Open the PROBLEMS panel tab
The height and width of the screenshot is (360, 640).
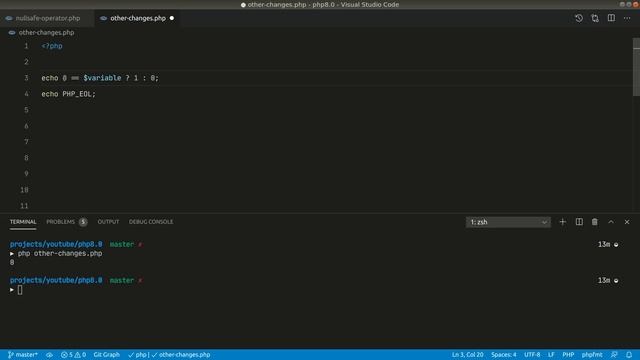60,222
